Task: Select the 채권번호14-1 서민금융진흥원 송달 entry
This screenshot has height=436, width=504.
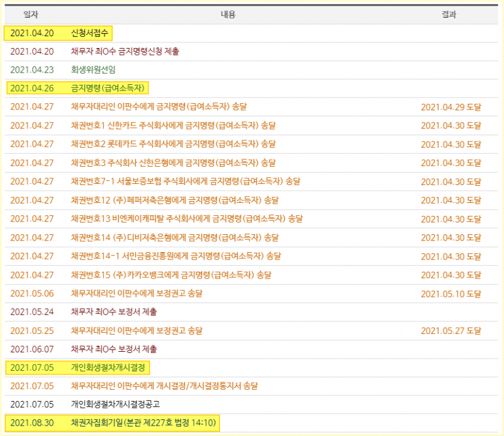Action: tap(176, 256)
